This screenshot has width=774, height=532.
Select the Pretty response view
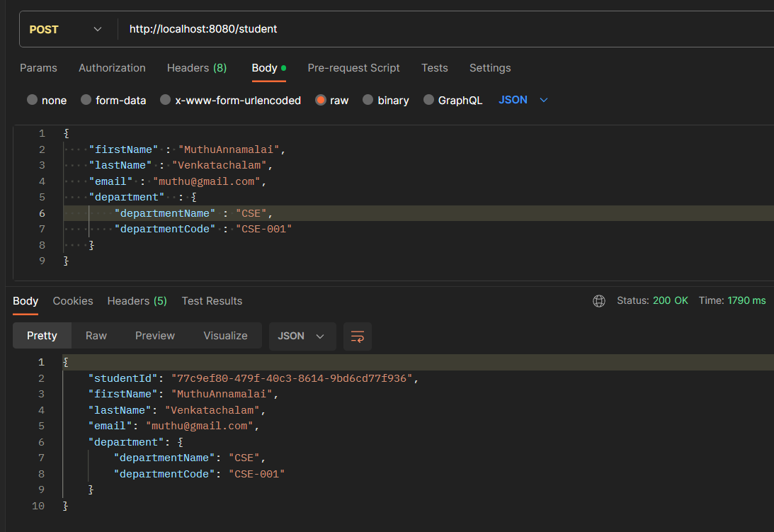point(42,336)
